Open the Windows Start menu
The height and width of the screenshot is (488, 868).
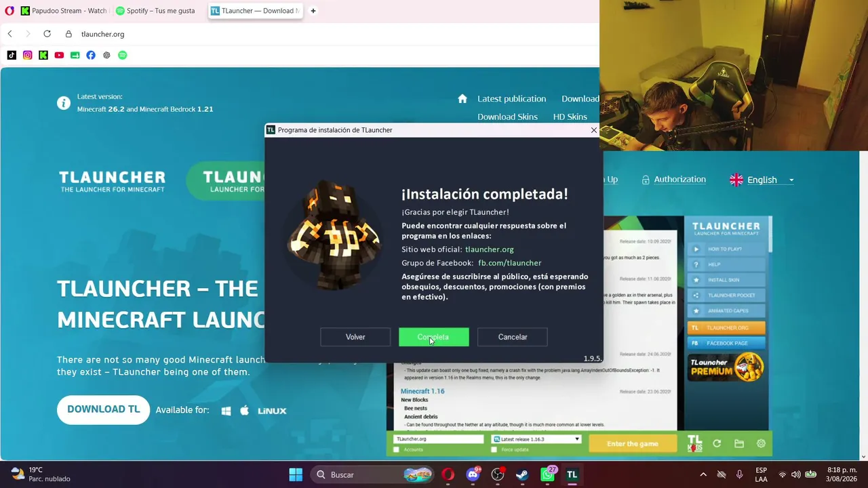click(x=296, y=474)
